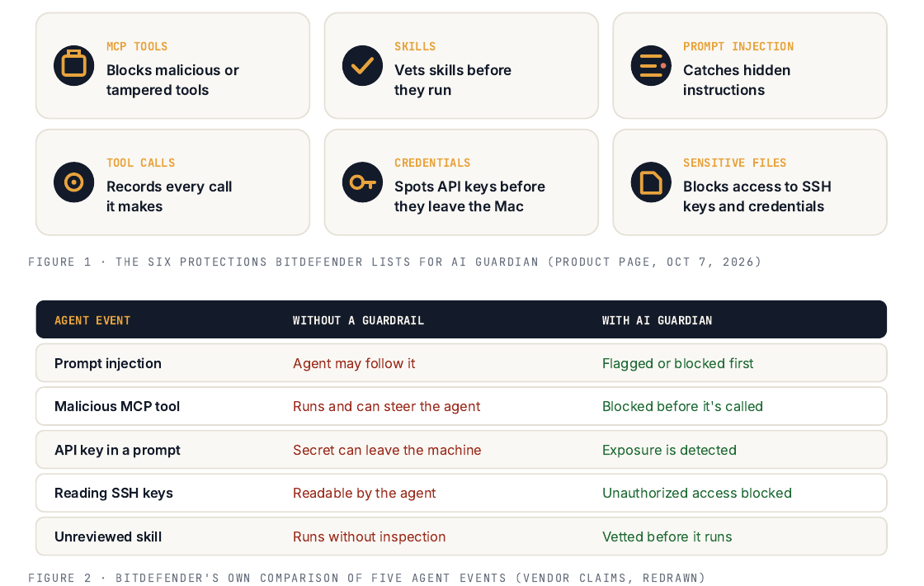The width and height of the screenshot is (924, 586).
Task: Click 'Secret can leave the machine' cell
Action: [387, 450]
